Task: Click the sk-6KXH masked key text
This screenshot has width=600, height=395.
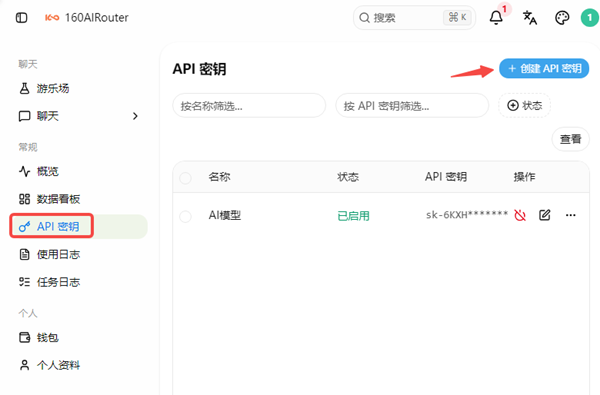Action: coord(467,215)
